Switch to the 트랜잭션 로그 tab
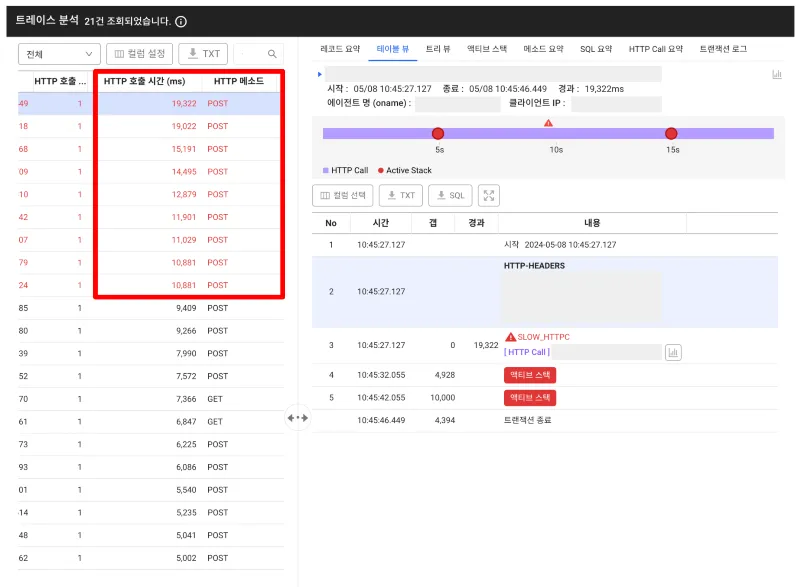Viewport: 800px width, 587px height. tap(723, 49)
